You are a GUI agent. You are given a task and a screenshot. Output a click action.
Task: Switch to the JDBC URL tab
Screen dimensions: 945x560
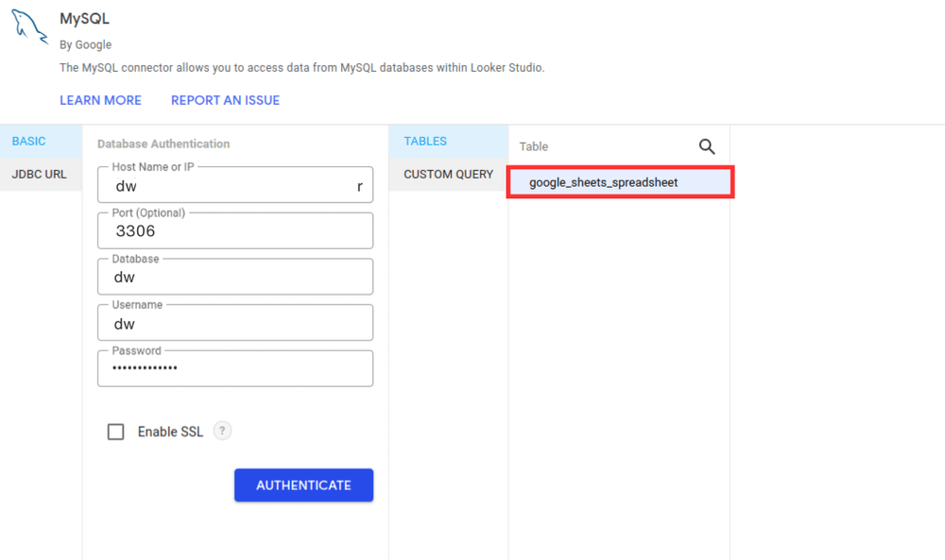(36, 174)
